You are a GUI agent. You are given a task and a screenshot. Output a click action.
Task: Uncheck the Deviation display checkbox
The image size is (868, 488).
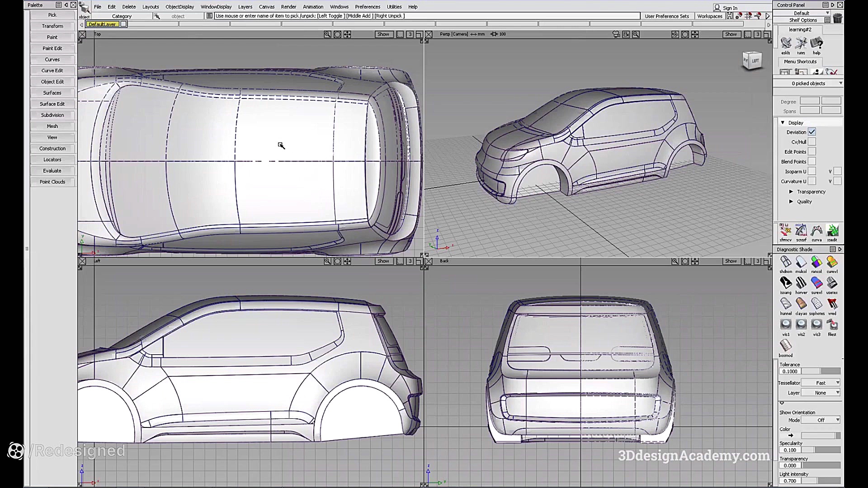point(812,132)
